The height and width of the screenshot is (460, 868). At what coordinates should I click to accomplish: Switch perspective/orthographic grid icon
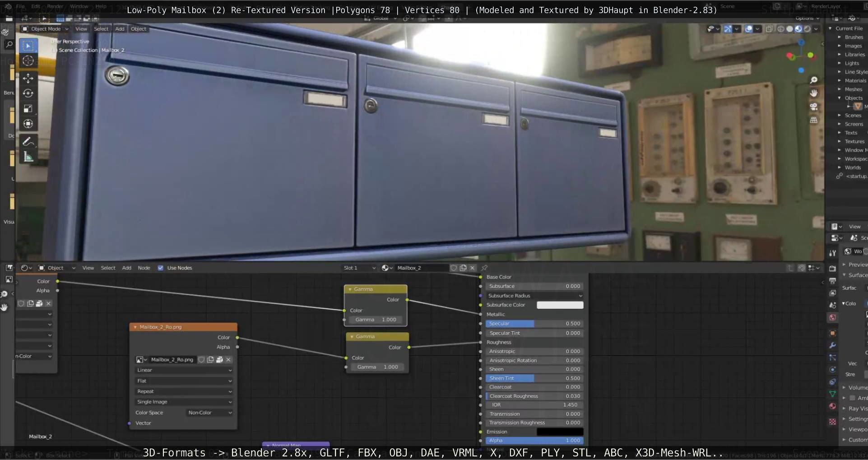pyautogui.click(x=813, y=120)
